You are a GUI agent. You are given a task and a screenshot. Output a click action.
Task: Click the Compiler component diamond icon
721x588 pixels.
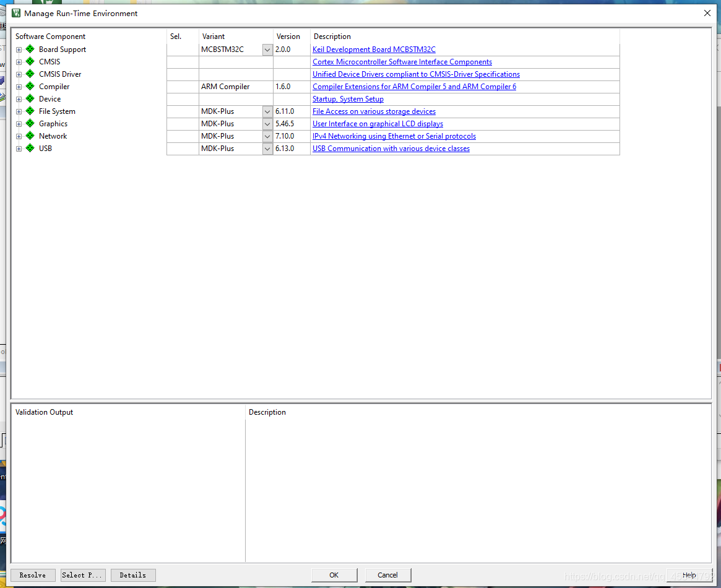pyautogui.click(x=30, y=86)
